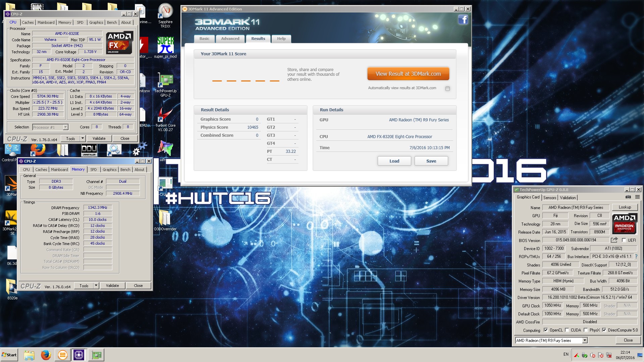Viewport: 644px width, 362px height.
Task: Open the super_pi_mod desktop icon
Action: click(165, 47)
